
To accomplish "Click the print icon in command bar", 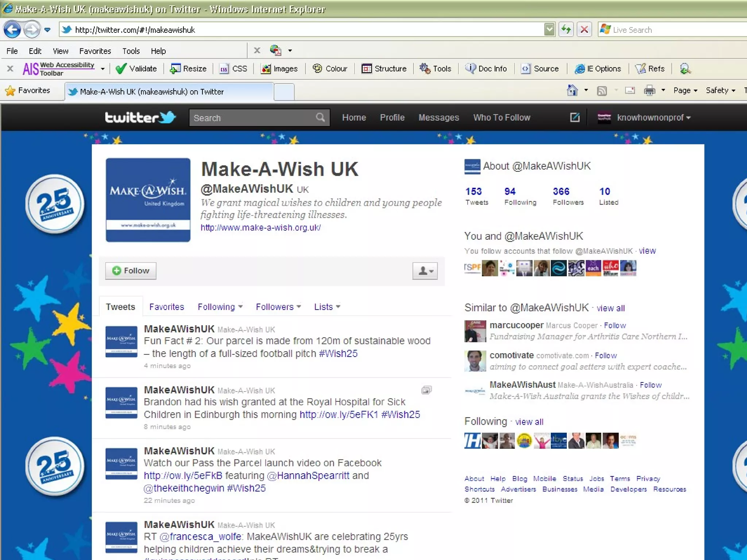I will tap(649, 90).
